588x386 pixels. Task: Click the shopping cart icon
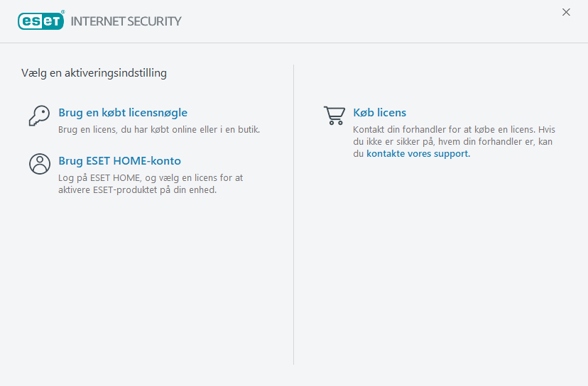coord(334,116)
